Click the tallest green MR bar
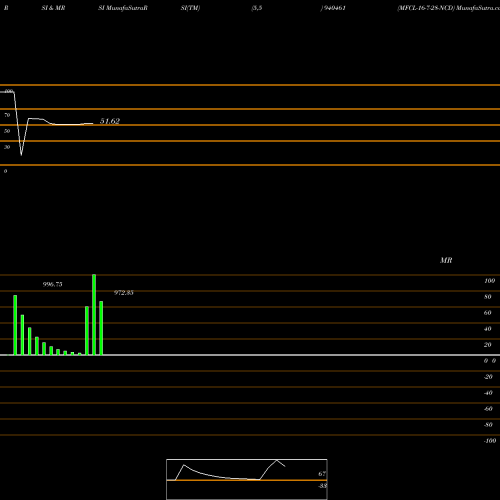 coord(94,315)
